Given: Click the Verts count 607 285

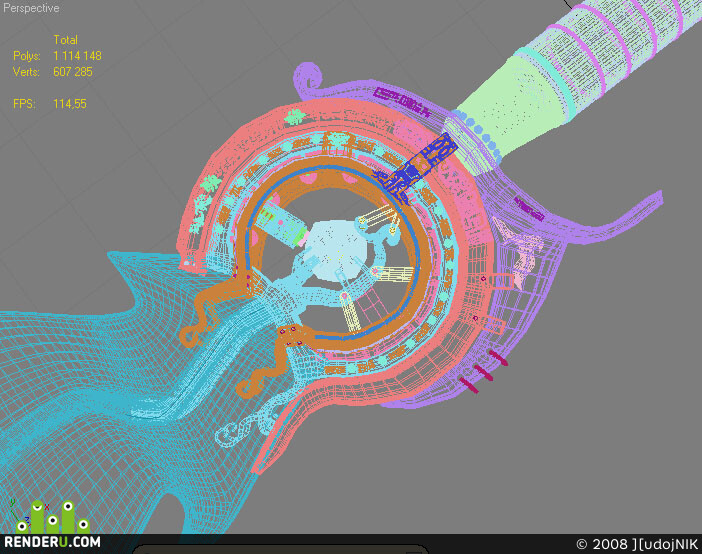Looking at the screenshot, I should [x=73, y=72].
